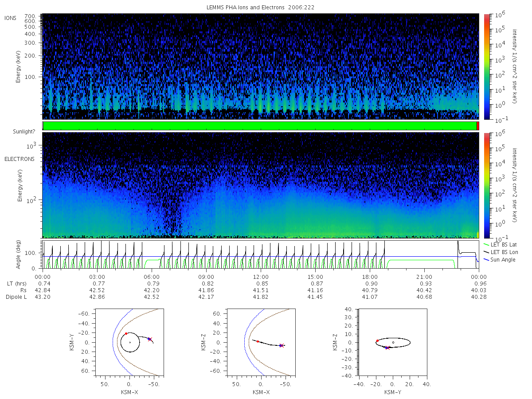The height and width of the screenshot is (399, 532).
Task: Click the 15:00 time tick label
Action: 315,277
